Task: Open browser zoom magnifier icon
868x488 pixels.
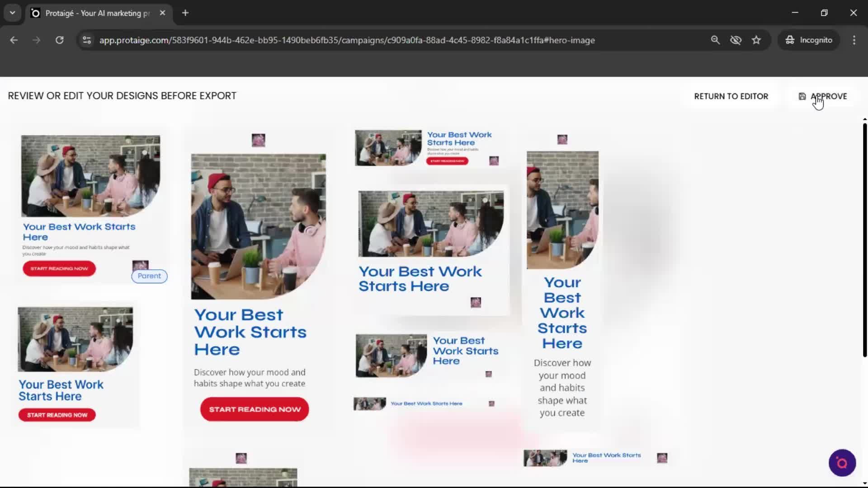Action: tap(715, 40)
